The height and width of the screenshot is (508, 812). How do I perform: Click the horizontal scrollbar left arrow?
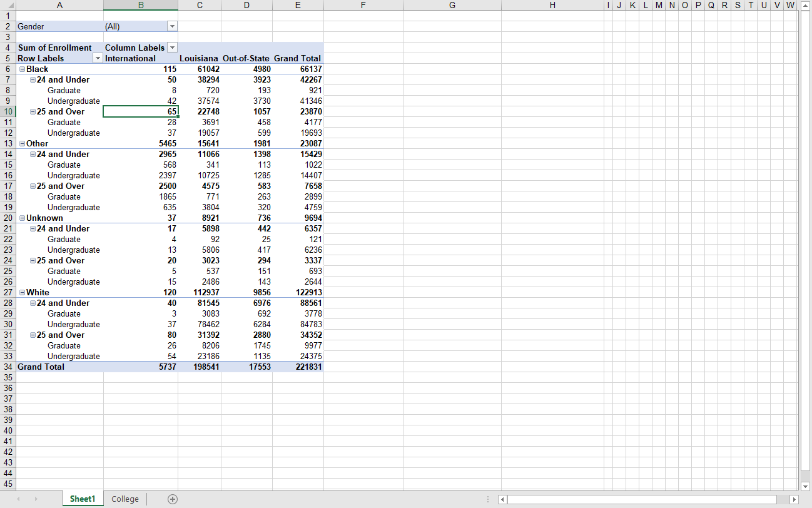(502, 499)
